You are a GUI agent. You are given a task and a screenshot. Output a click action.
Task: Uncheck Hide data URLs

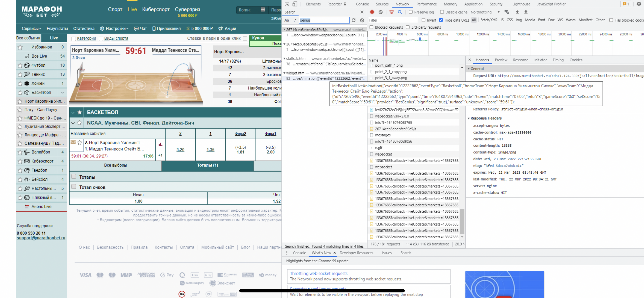(x=441, y=20)
